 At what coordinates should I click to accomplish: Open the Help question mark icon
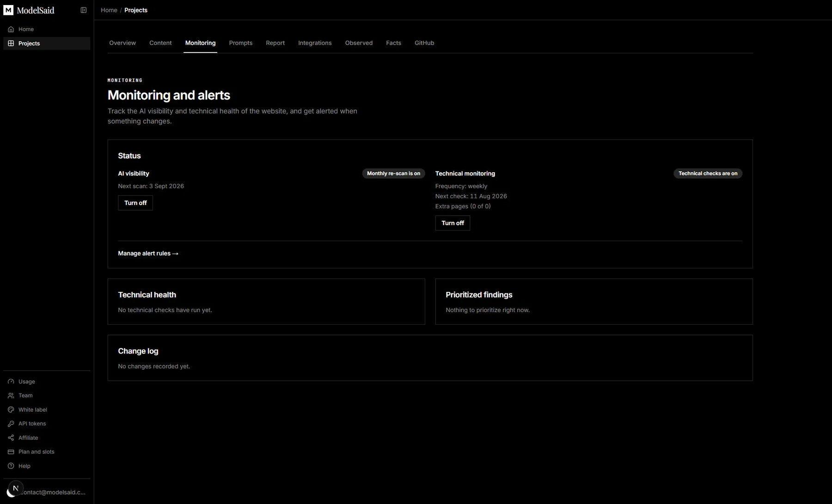11,466
